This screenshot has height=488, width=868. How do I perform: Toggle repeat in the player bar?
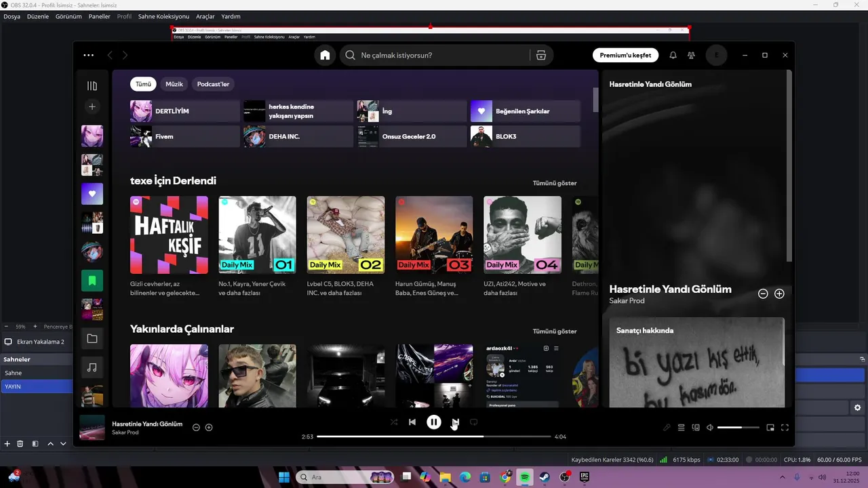(474, 422)
